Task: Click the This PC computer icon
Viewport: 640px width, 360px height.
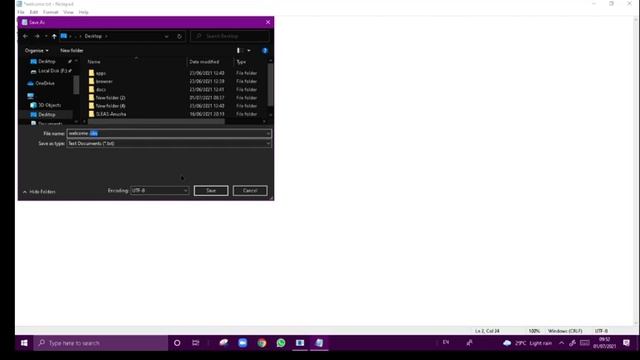Action: [x=31, y=96]
